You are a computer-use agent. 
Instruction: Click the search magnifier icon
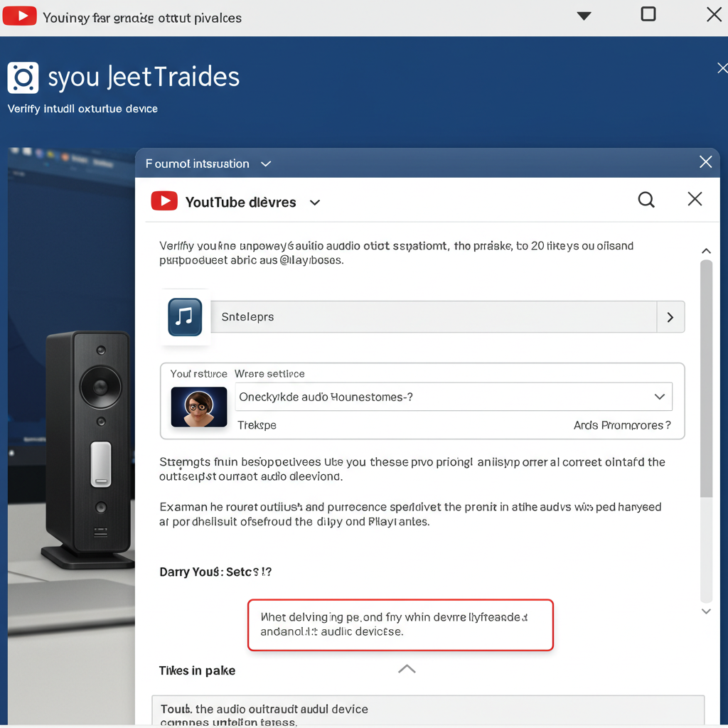click(x=646, y=200)
